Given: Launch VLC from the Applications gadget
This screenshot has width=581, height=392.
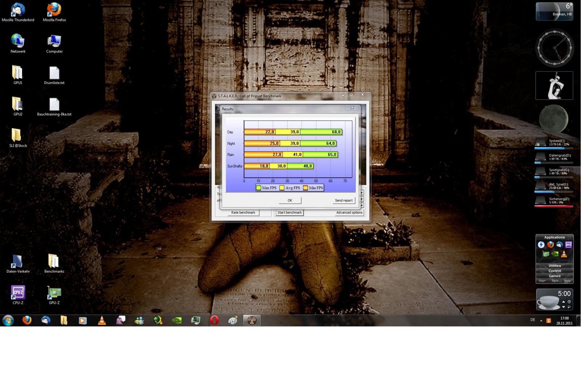Looking at the screenshot, I should [564, 254].
